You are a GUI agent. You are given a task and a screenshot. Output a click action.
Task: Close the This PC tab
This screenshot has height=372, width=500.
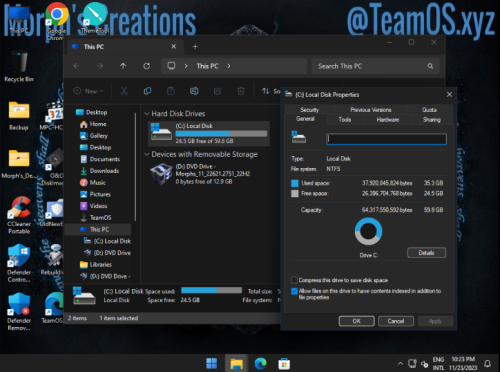(174, 47)
